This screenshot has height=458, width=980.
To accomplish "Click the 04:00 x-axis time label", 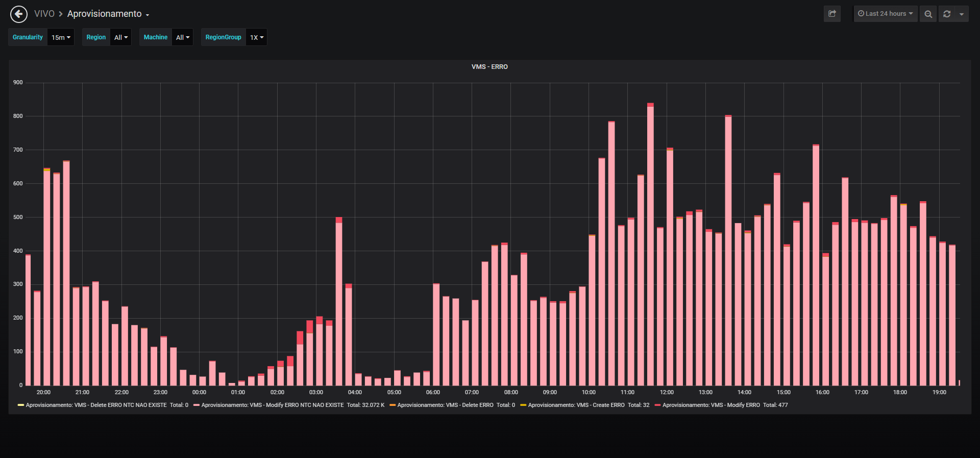I will click(x=355, y=392).
